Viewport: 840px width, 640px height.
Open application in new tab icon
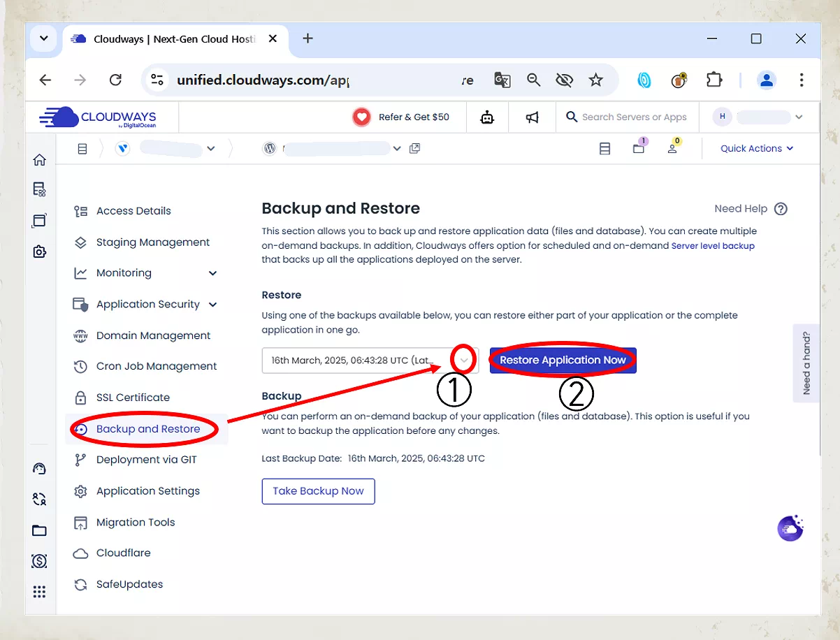pos(415,149)
